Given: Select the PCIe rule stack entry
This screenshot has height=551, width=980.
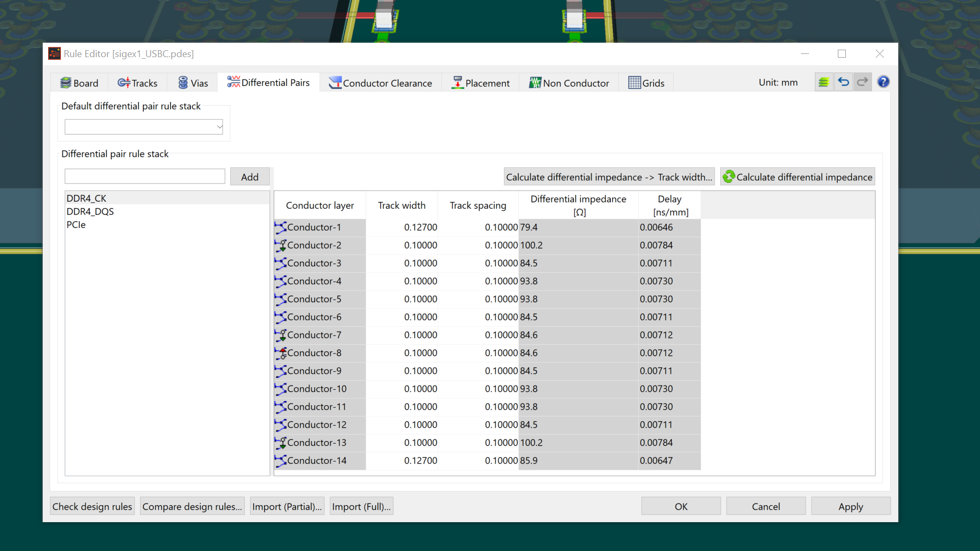Looking at the screenshot, I should pos(76,225).
